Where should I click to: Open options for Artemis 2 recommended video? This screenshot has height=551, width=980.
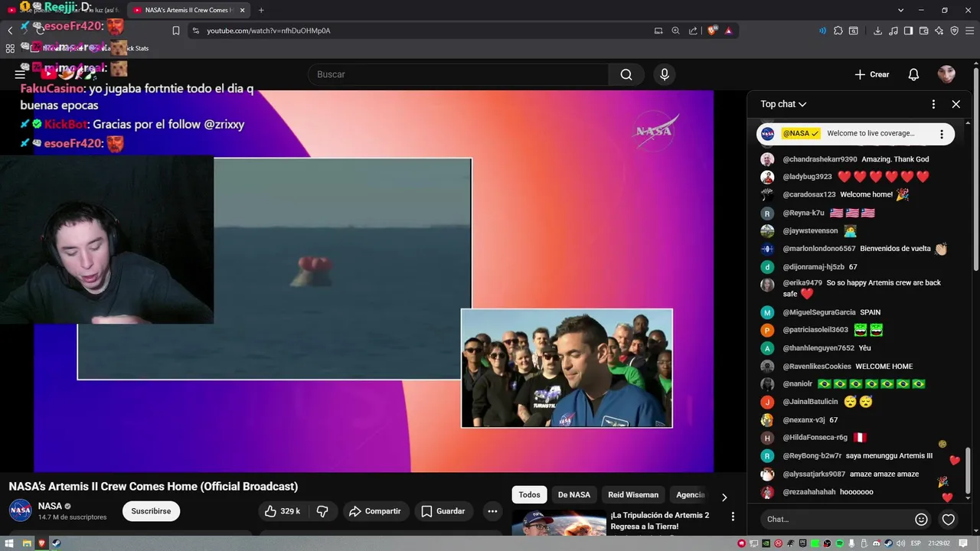733,517
